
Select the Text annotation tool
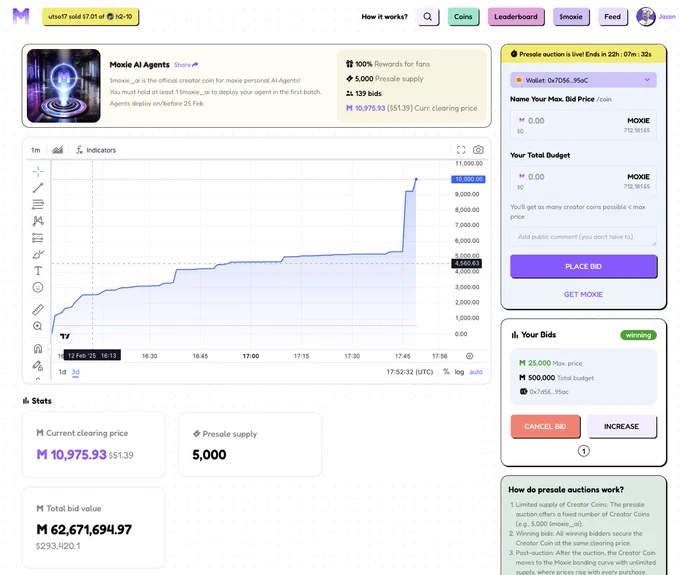point(38,271)
